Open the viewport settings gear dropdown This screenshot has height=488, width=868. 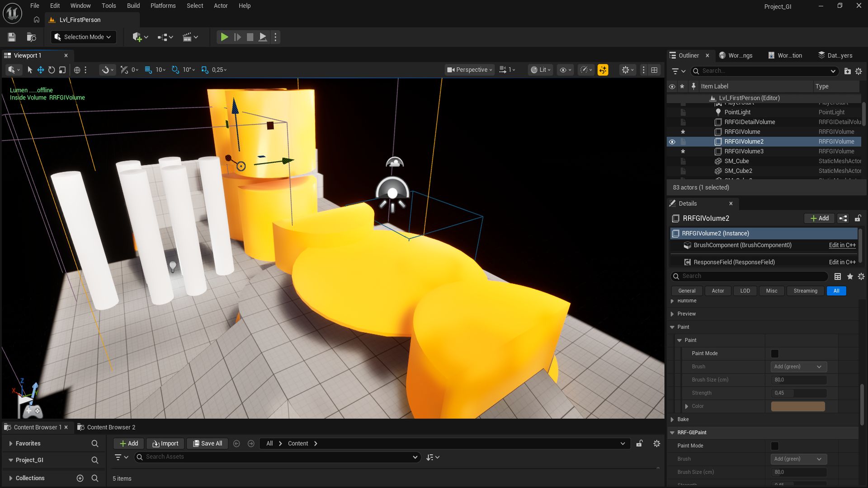[x=628, y=70]
